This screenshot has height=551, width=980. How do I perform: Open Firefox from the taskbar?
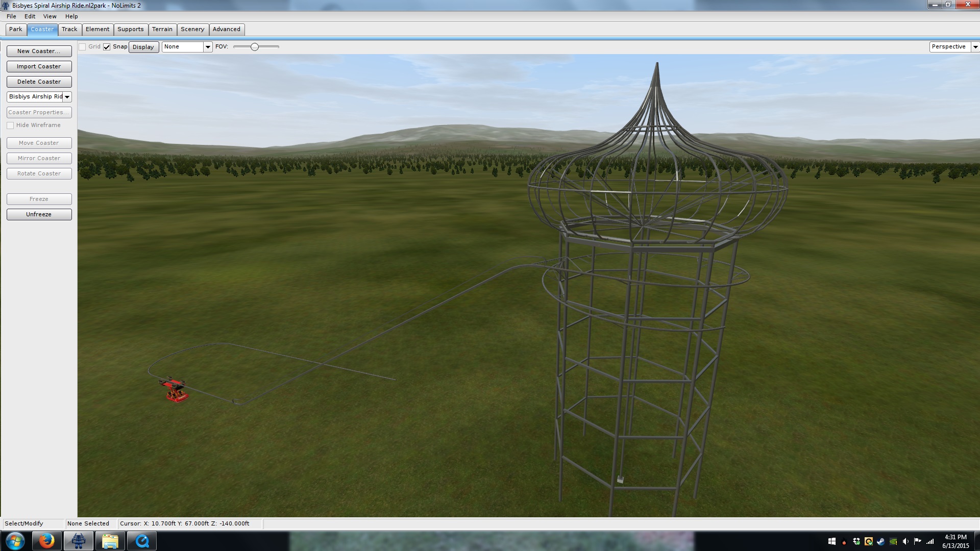46,541
